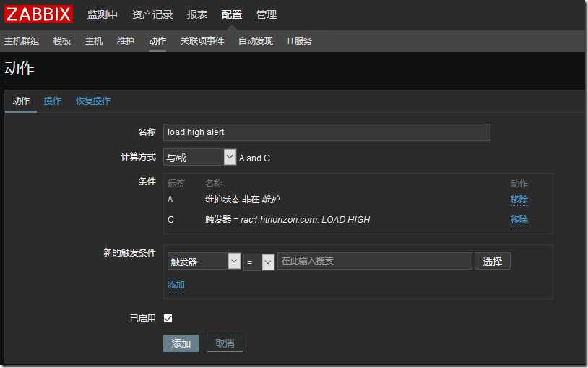Remove condition C 触发器 LOAD HIGH

coord(519,220)
